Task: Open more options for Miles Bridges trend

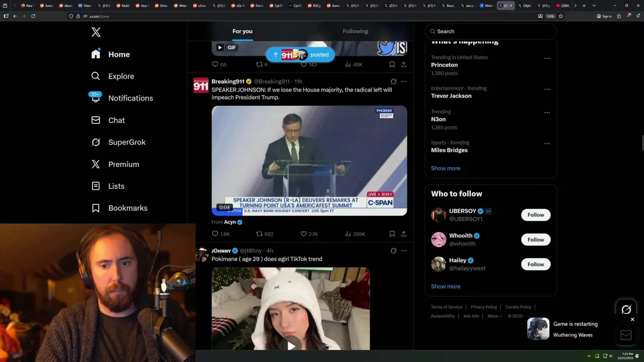Action: (x=547, y=144)
